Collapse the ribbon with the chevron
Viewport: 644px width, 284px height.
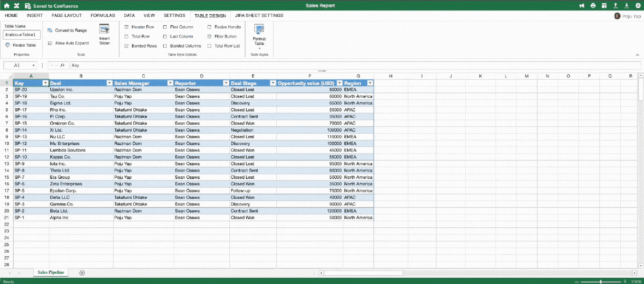[x=638, y=55]
